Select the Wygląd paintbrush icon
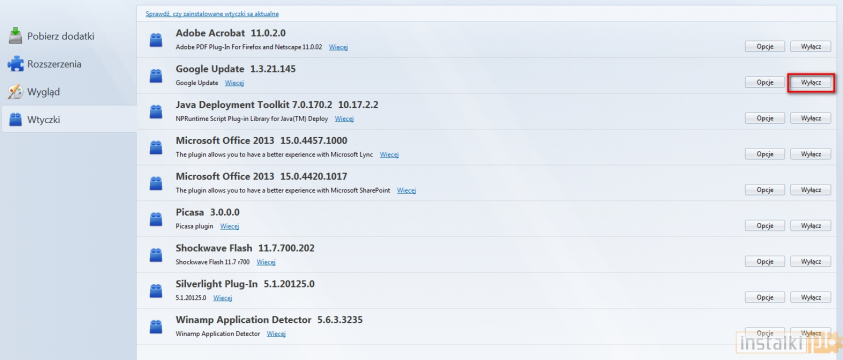The width and height of the screenshot is (843, 360). (16, 92)
